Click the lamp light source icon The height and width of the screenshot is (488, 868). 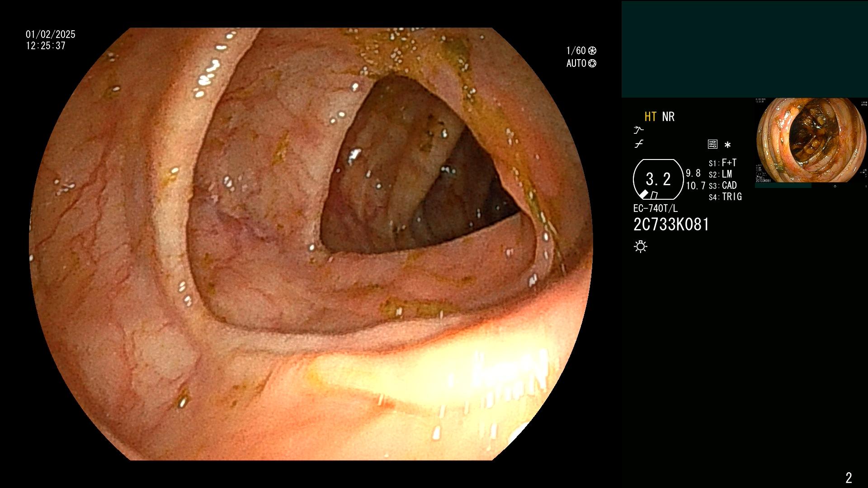[x=641, y=247]
